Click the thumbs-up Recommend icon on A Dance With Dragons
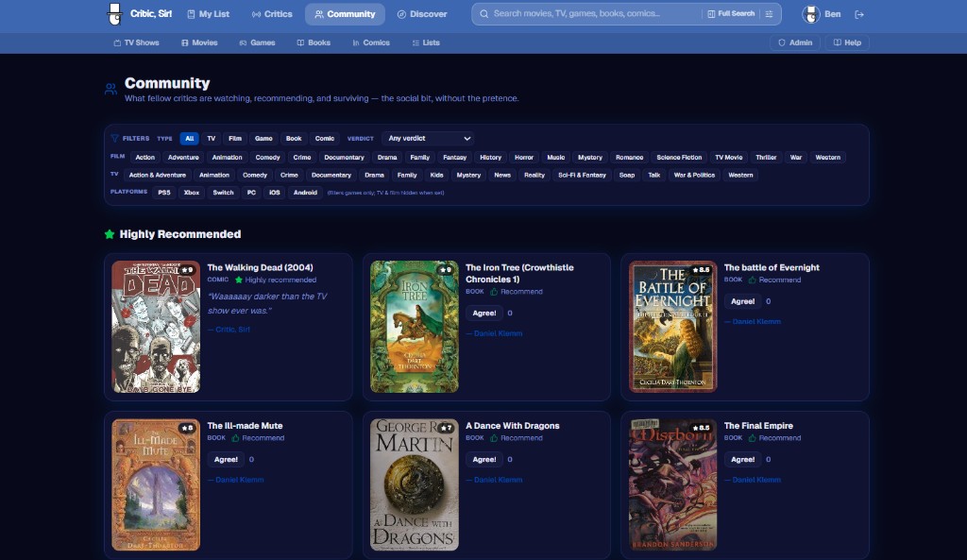The width and height of the screenshot is (967, 560). (x=494, y=438)
